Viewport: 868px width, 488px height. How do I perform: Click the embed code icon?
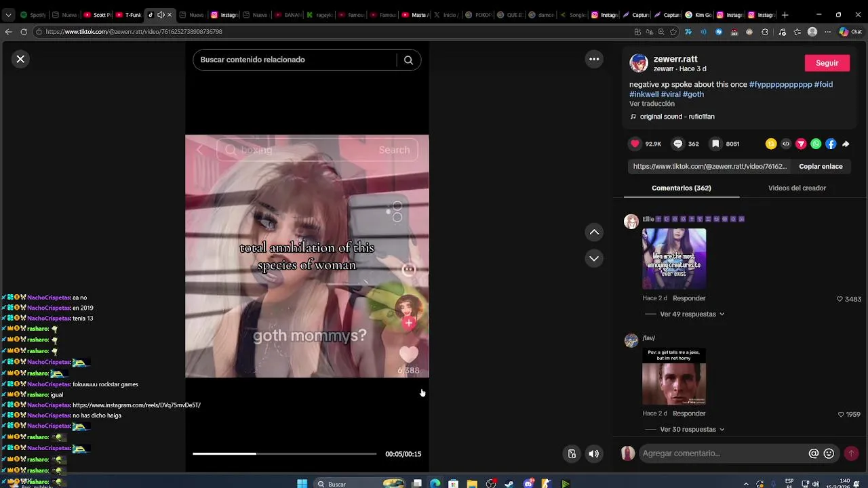[786, 144]
